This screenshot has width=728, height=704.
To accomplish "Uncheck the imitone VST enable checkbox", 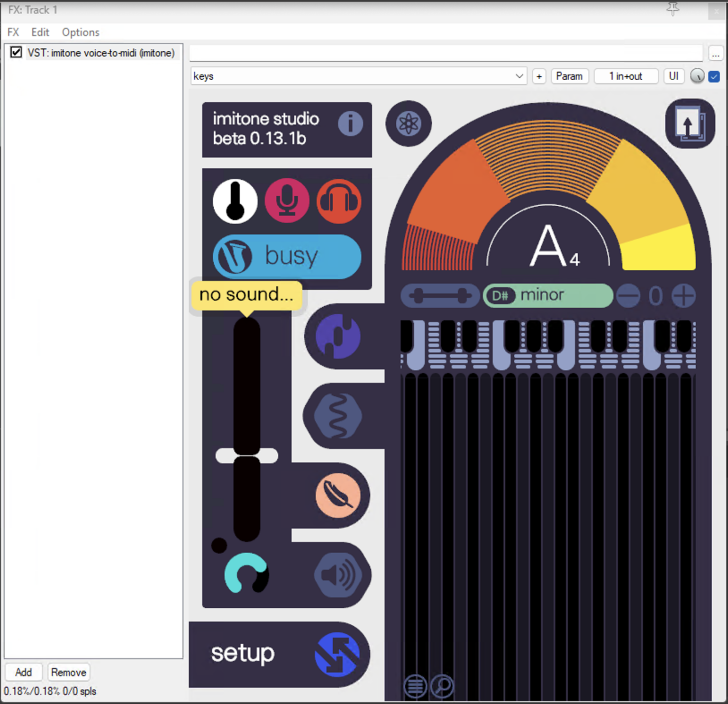I will (16, 52).
